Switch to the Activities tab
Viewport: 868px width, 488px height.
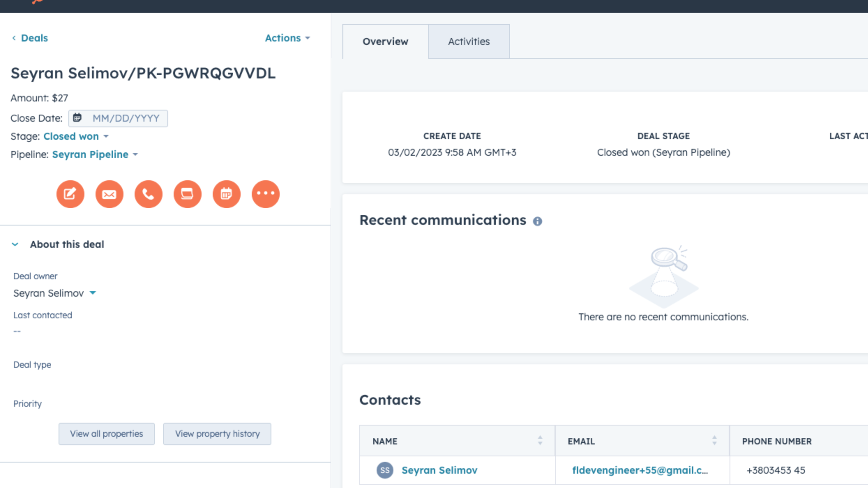click(469, 41)
